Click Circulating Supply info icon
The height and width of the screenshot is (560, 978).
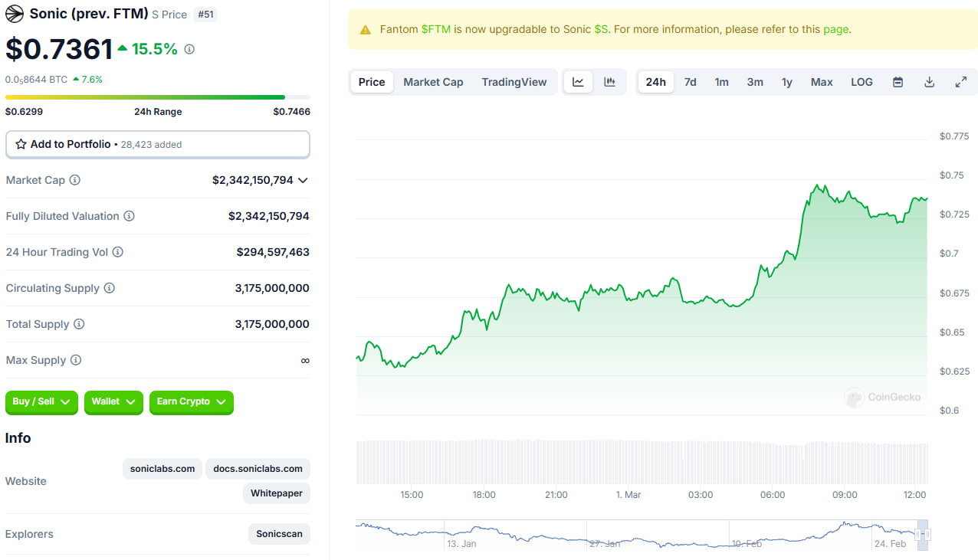110,288
